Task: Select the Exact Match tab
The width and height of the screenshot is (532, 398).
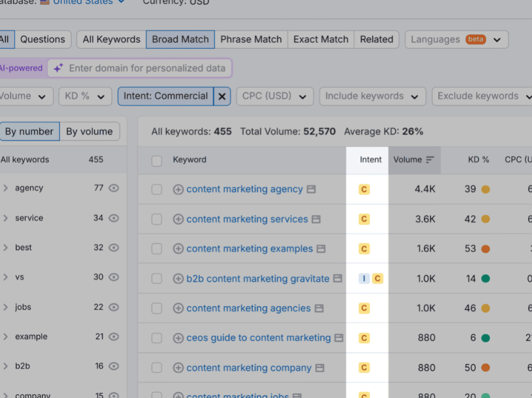Action: (321, 39)
